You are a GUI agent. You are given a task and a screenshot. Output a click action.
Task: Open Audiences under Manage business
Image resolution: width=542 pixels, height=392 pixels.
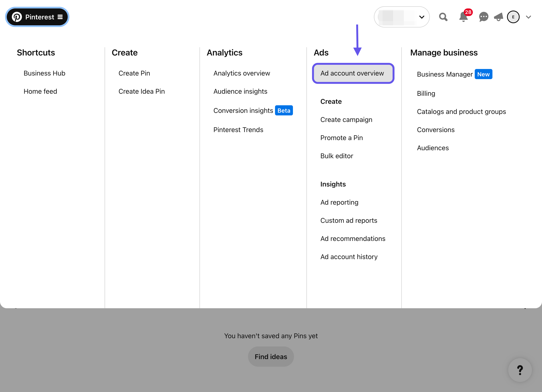tap(433, 148)
